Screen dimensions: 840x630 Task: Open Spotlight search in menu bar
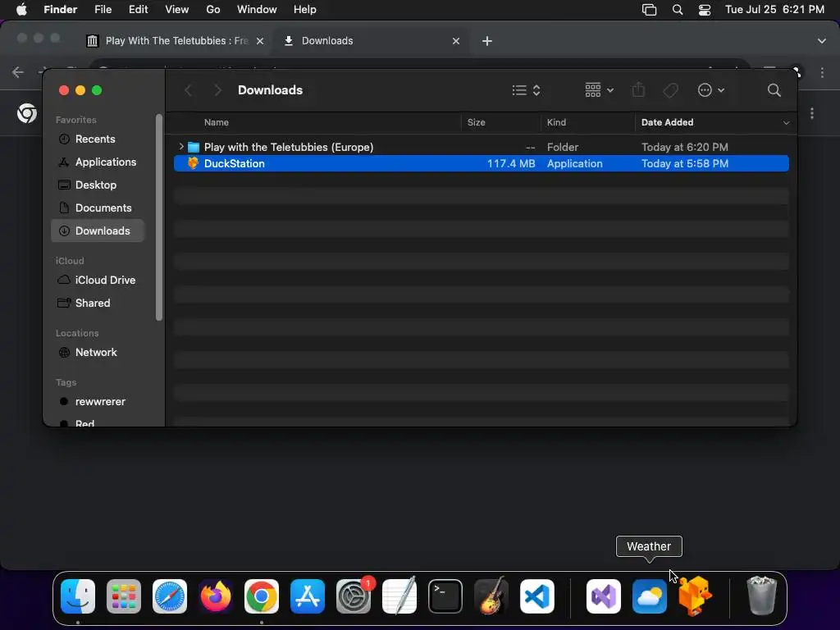pos(677,10)
